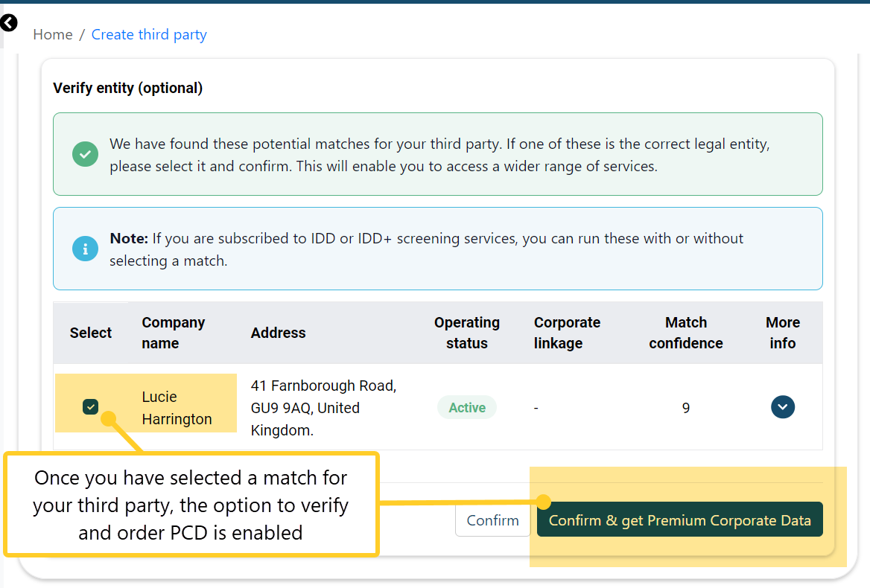
Task: Click the green success checkmark icon
Action: [85, 154]
